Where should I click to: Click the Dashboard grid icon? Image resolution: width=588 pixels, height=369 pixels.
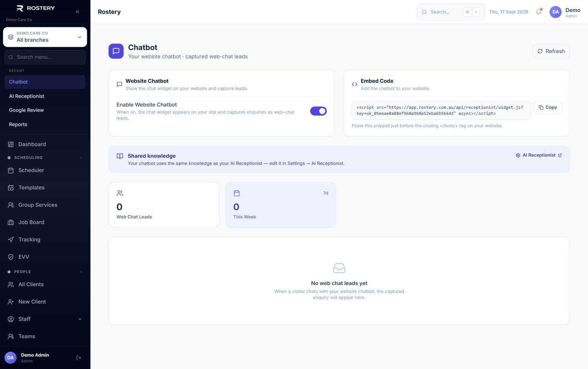[11, 144]
